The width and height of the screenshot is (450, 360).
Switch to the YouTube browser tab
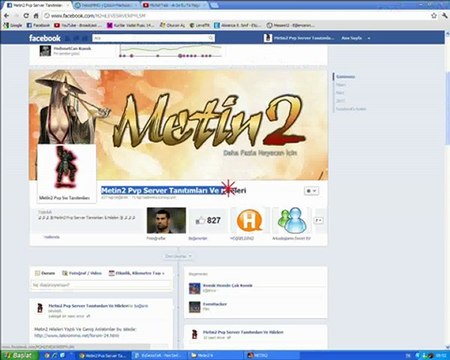point(174,5)
